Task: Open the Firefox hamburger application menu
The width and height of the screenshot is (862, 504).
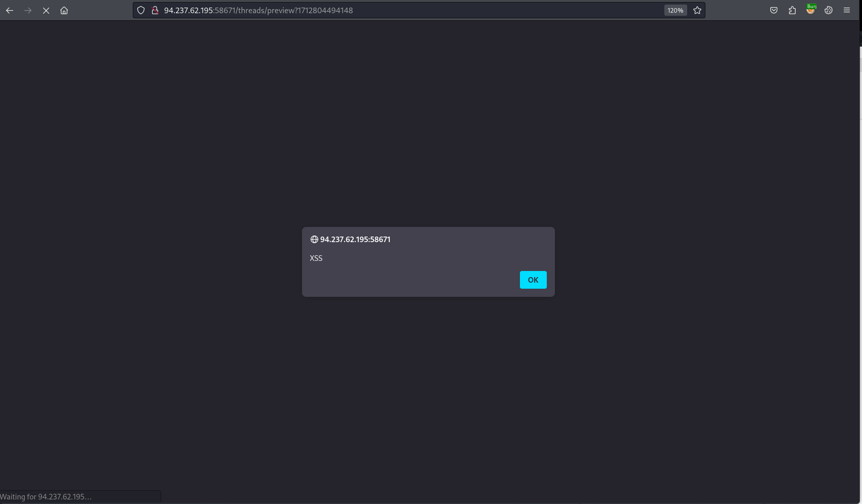Action: 847,10
